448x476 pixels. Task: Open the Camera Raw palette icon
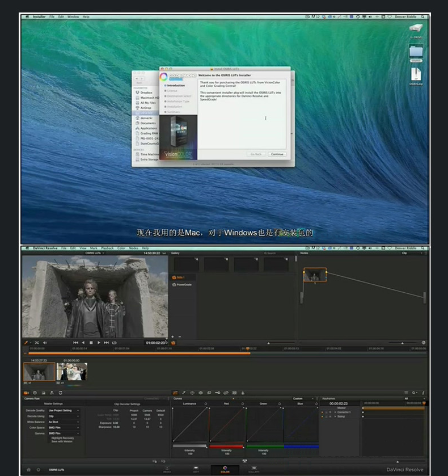tap(26, 393)
